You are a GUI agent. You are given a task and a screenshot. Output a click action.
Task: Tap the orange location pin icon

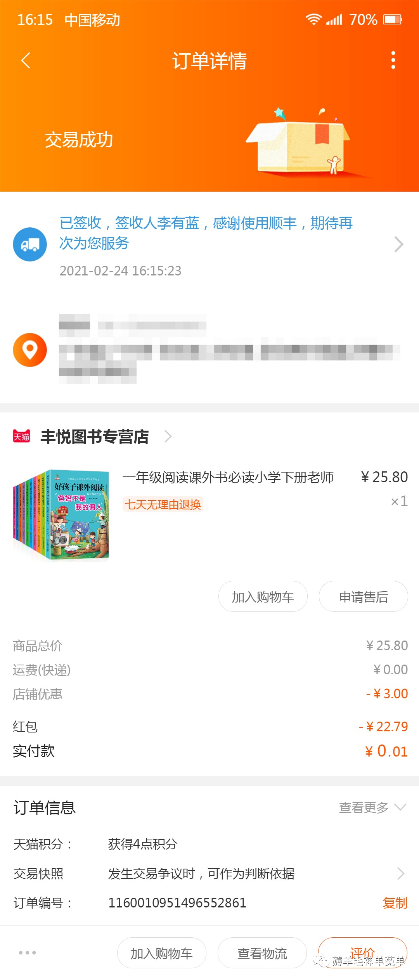pyautogui.click(x=30, y=350)
